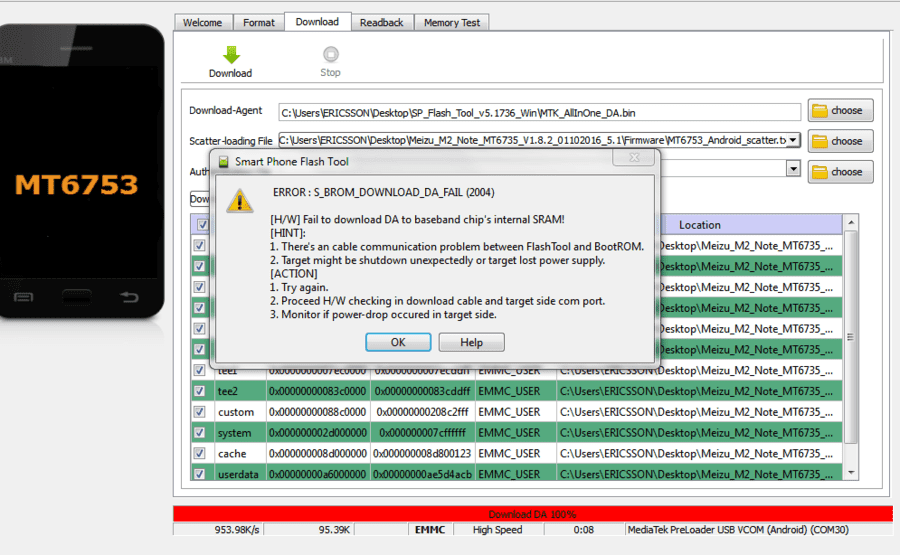Click the Stop icon in toolbar
This screenshot has width=900, height=555.
[x=331, y=55]
